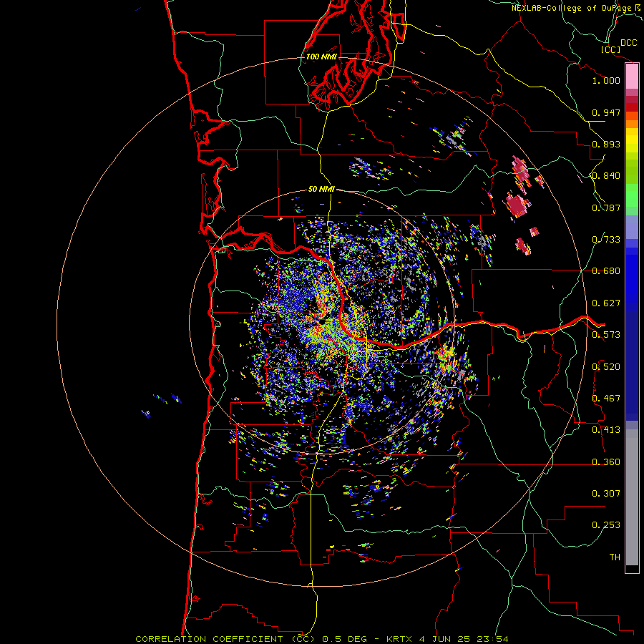Screen dimensions: 644x644
Task: Click the 0.947 scale value
Action: click(606, 112)
